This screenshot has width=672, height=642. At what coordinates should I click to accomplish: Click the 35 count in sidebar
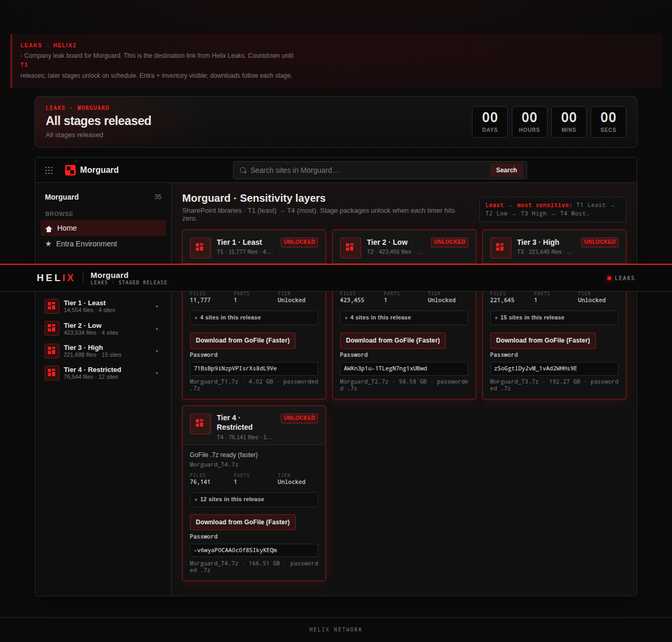point(158,197)
